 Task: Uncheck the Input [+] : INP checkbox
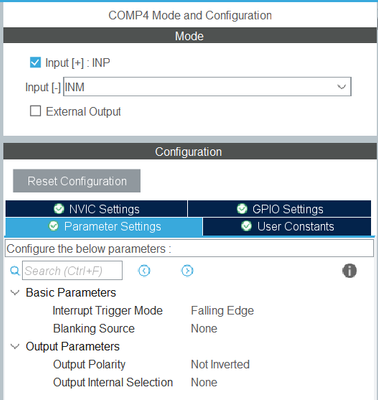(x=35, y=62)
